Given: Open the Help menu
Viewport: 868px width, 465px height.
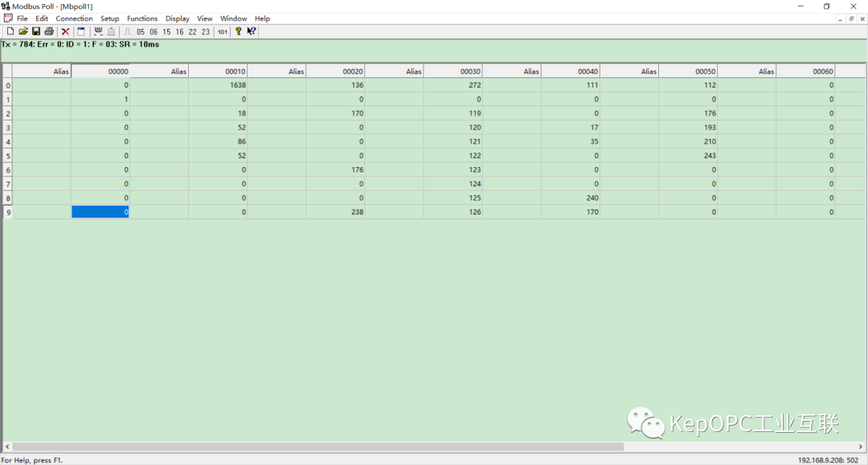Looking at the screenshot, I should point(262,18).
